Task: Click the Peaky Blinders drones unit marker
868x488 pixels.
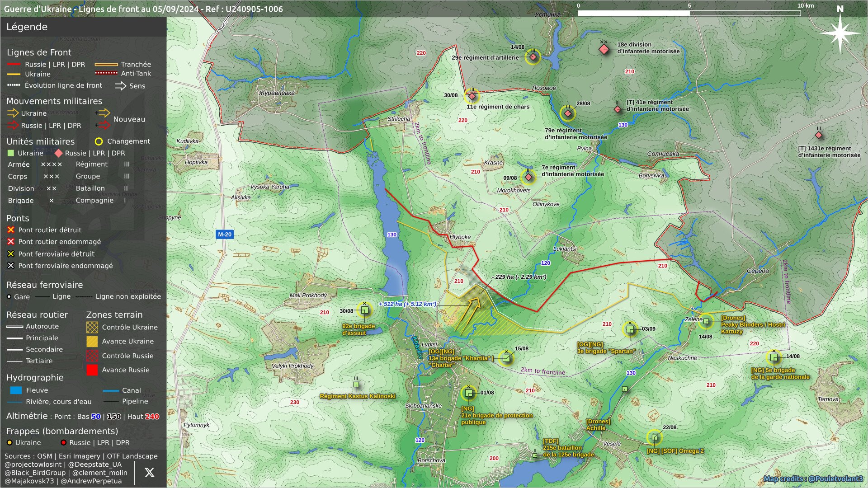Action: click(706, 321)
